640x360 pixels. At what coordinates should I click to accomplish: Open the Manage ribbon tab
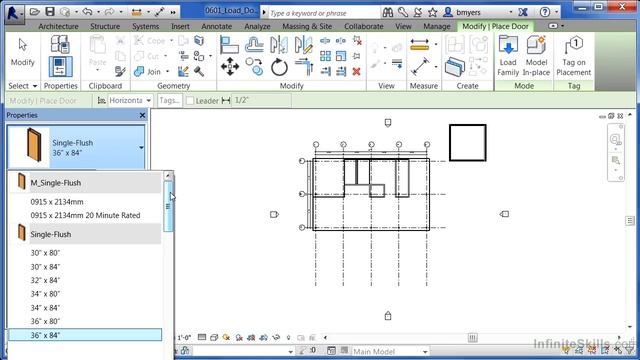click(436, 26)
